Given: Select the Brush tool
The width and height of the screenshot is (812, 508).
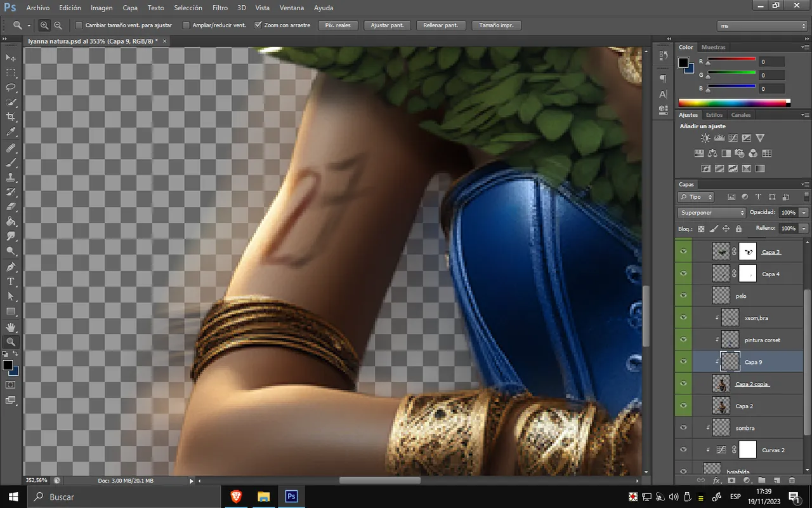Looking at the screenshot, I should coord(11,162).
